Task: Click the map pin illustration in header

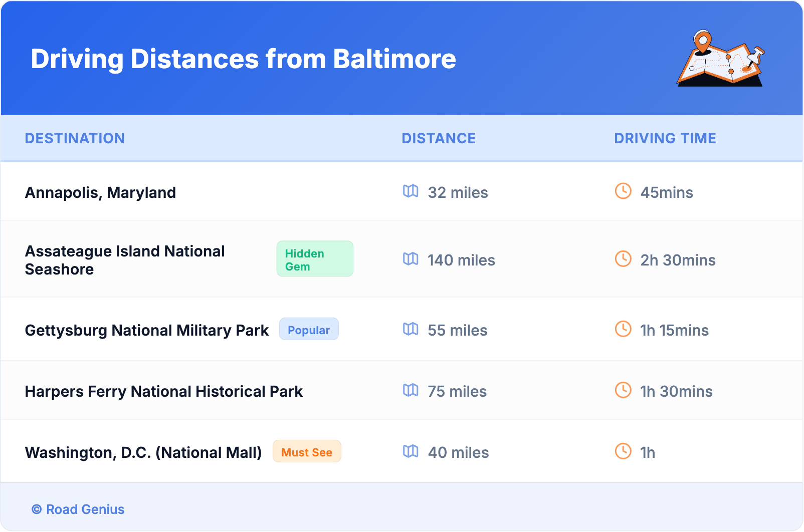Action: 720,59
